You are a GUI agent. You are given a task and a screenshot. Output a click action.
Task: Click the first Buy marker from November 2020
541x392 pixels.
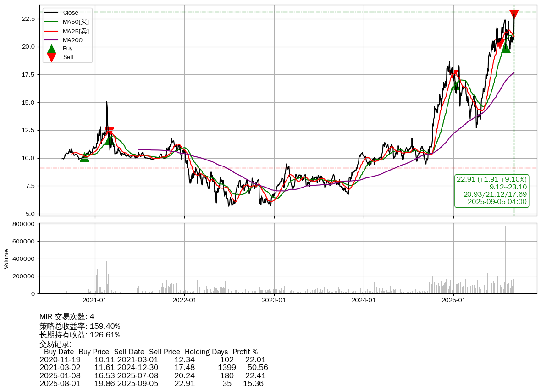click(84, 158)
